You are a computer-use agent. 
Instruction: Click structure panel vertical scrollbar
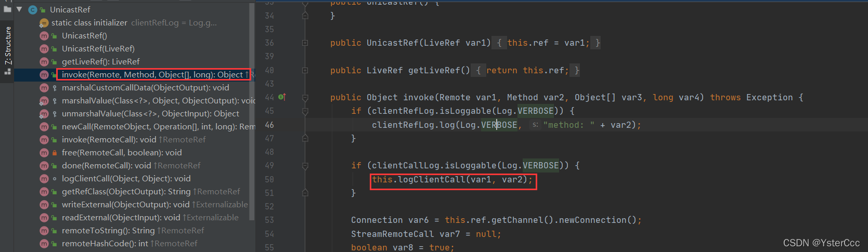point(252,112)
